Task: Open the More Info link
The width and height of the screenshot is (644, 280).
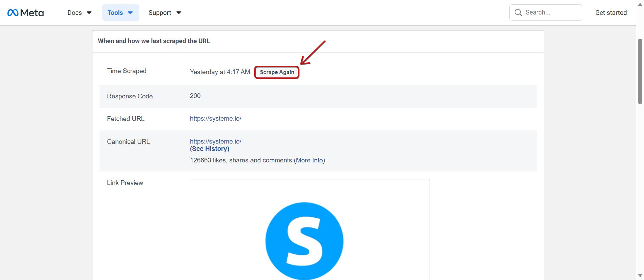Action: (310, 160)
